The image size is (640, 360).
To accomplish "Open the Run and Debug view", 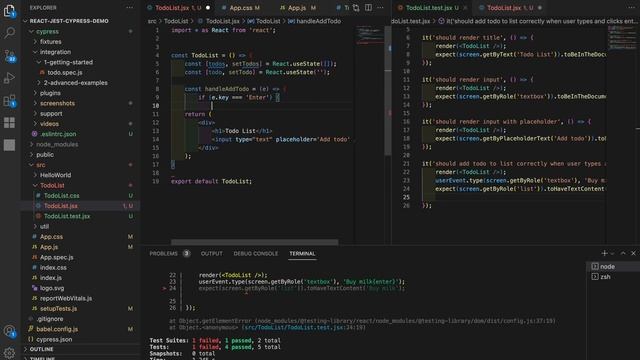I will [x=9, y=78].
